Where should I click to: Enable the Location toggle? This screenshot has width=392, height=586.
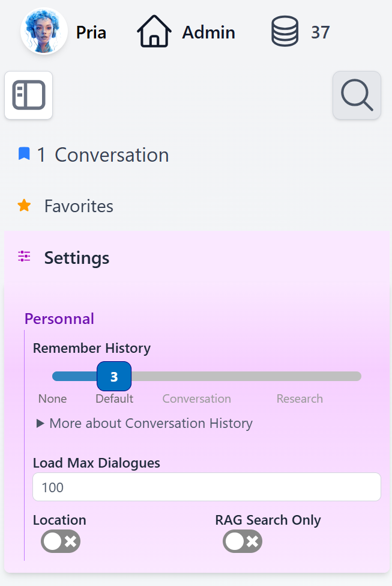pos(60,541)
